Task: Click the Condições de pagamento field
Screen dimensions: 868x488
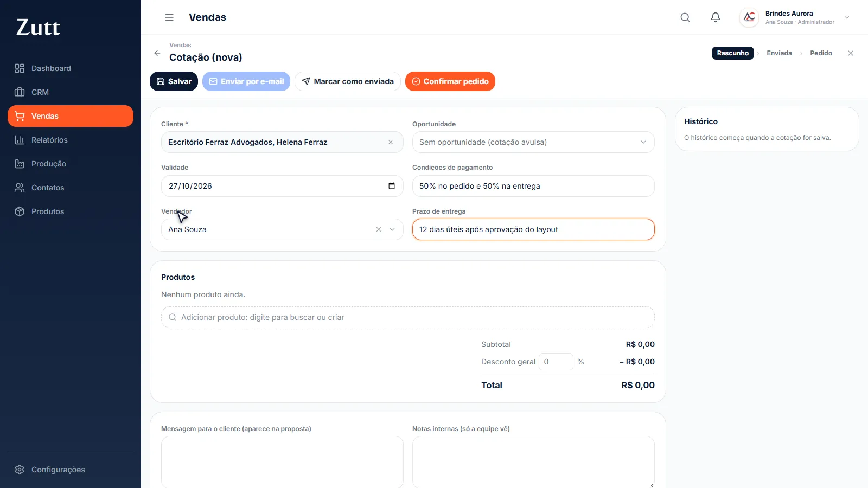Action: [x=533, y=186]
